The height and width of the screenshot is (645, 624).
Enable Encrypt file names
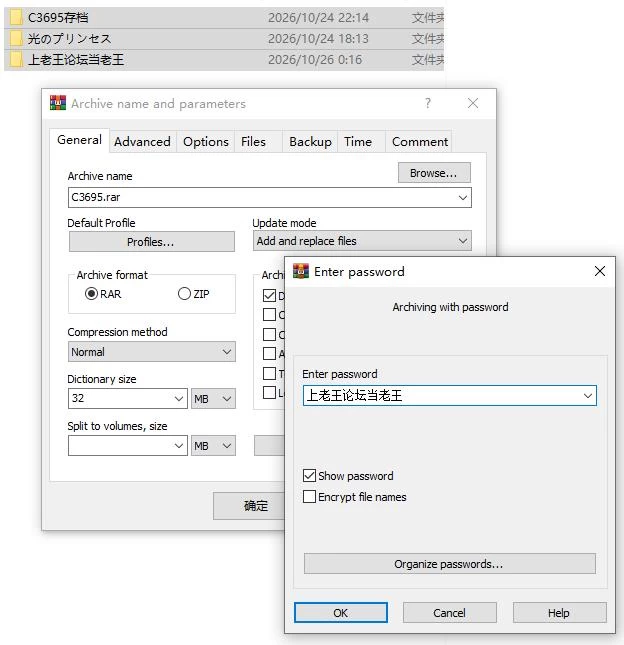pyautogui.click(x=309, y=497)
